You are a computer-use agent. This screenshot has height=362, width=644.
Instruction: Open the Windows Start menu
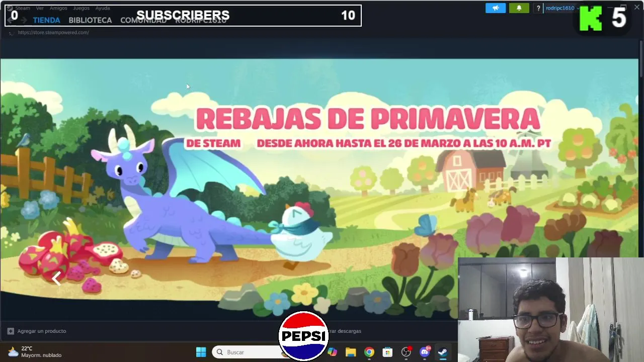coord(201,352)
